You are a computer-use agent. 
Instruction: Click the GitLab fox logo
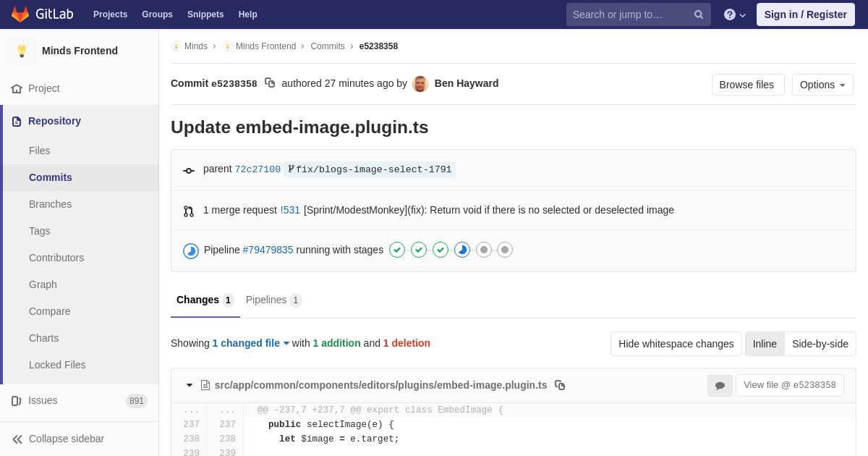click(x=20, y=14)
